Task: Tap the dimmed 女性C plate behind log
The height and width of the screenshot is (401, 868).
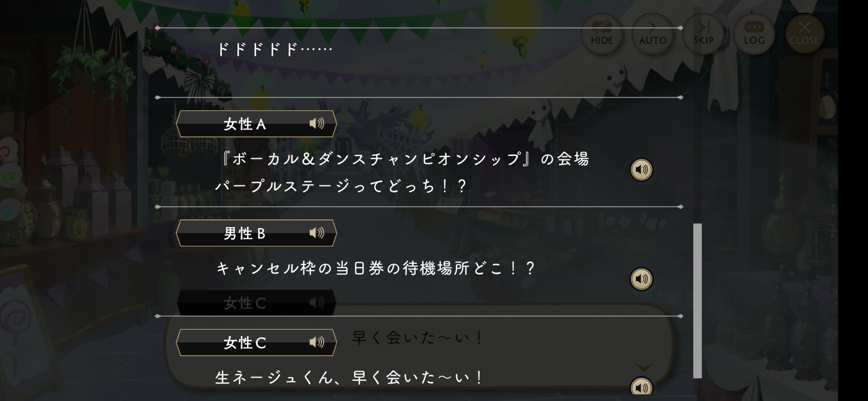Action: pyautogui.click(x=256, y=302)
